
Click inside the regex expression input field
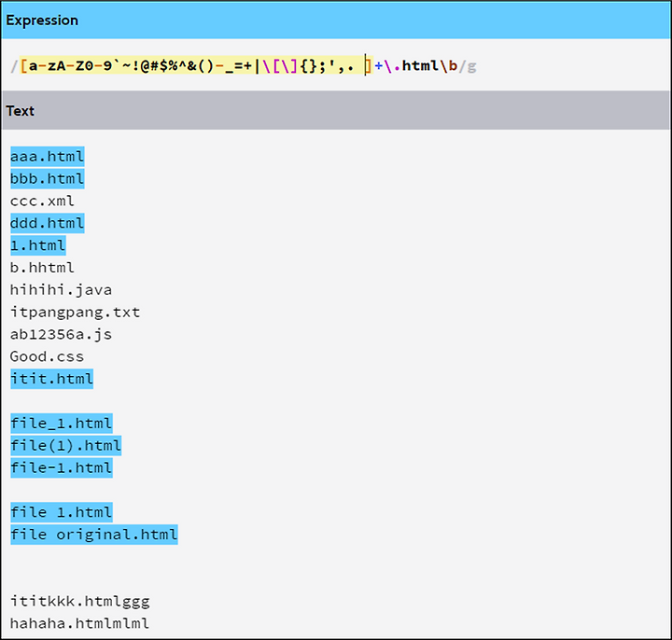[336, 65]
